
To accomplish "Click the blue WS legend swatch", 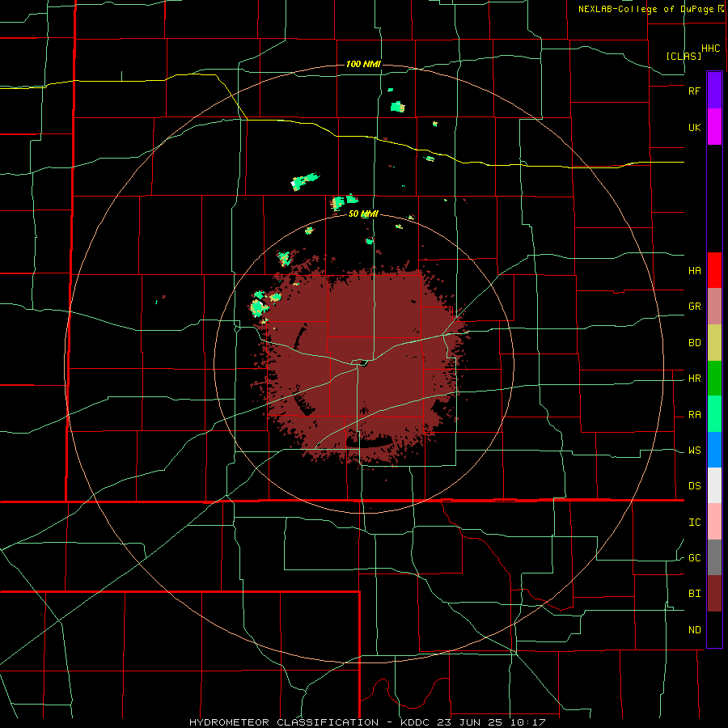I will 714,450.
